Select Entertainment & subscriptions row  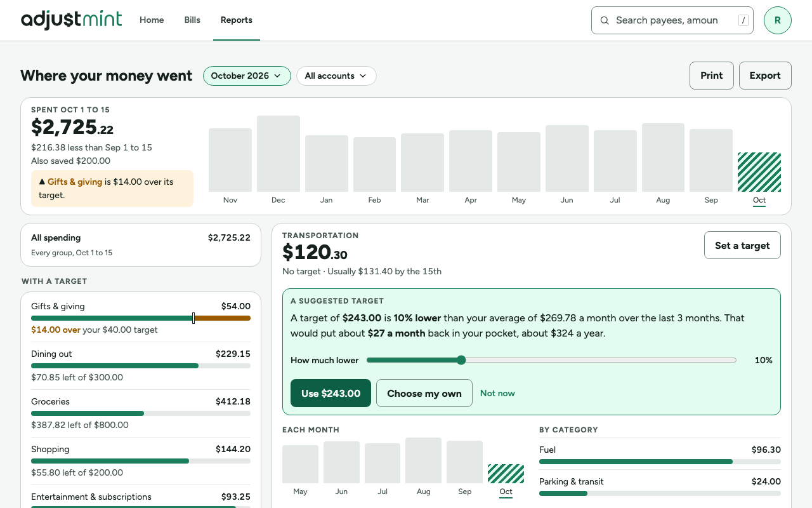(141, 498)
